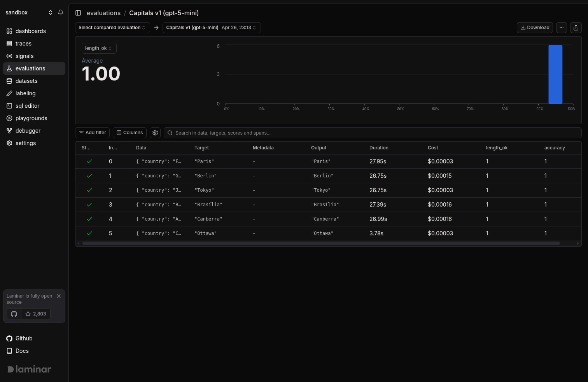Click Add filter button
The image size is (588, 382).
(93, 133)
